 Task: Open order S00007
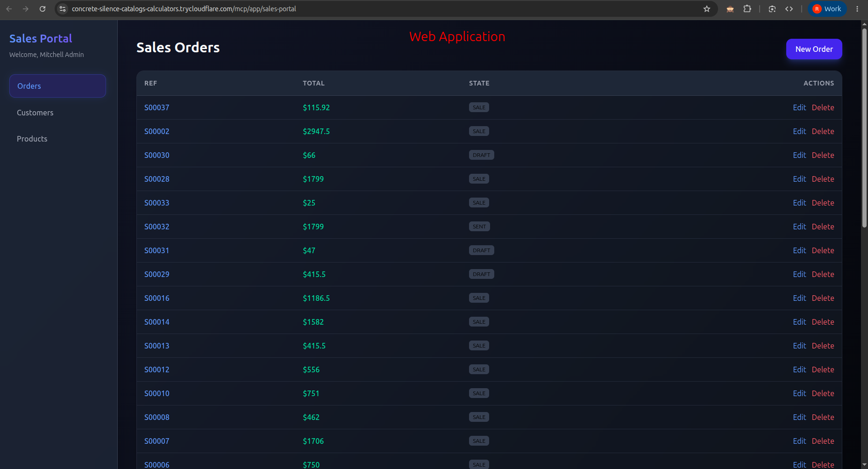click(157, 441)
